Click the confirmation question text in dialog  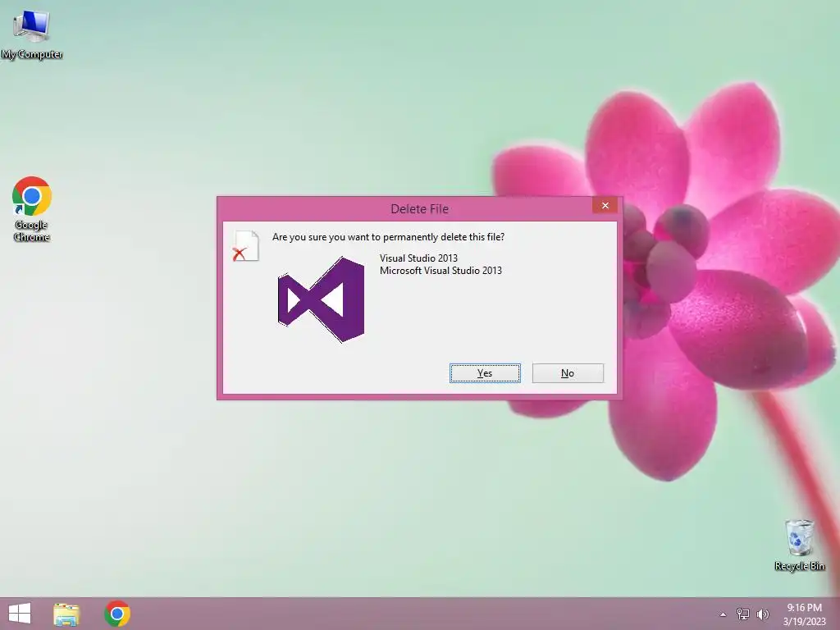(x=388, y=237)
